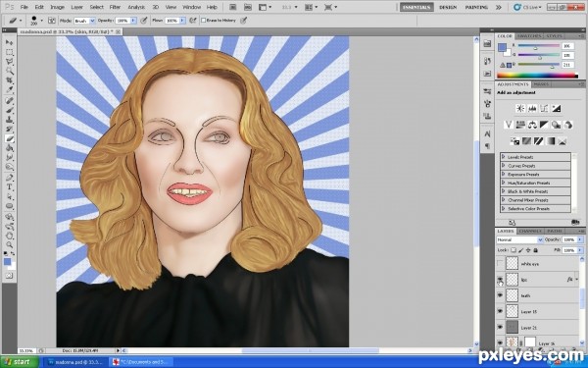Click the Invert adjustment icon
This screenshot has height=368, width=588.
pyautogui.click(x=514, y=141)
